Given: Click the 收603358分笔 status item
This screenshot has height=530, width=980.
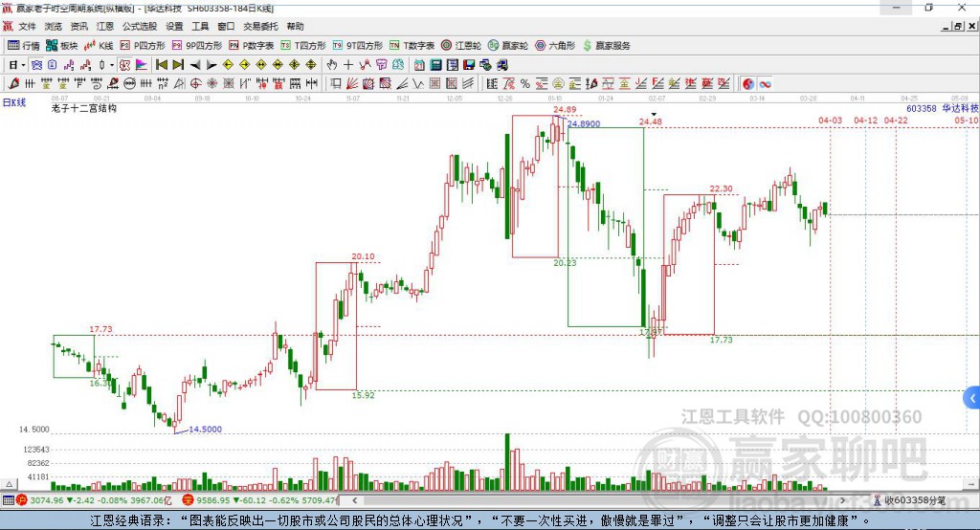Looking at the screenshot, I should (909, 500).
